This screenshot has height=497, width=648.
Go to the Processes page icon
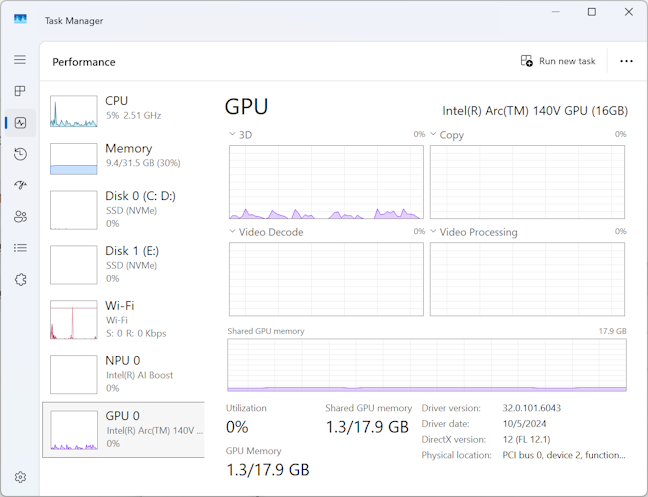20,91
